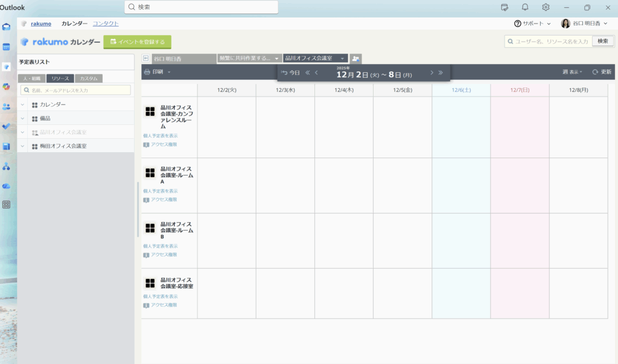Switch to the カスタム tab
Screen dimensions: 618x364
coord(89,78)
